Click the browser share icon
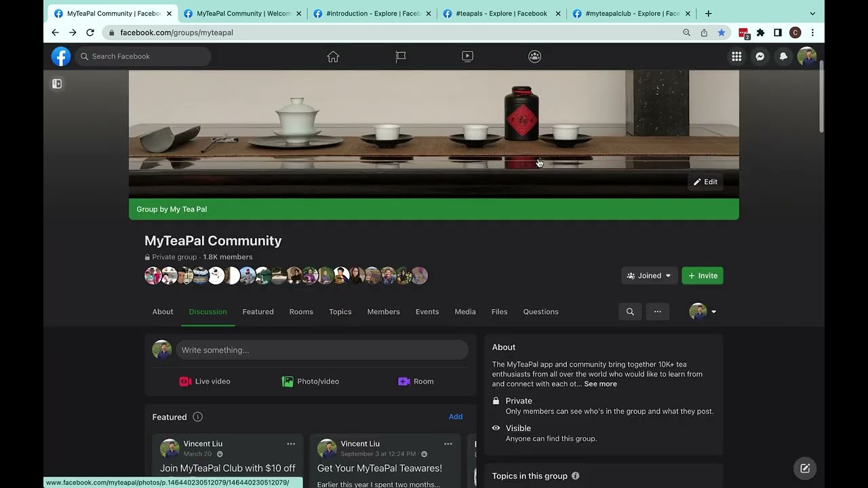The width and height of the screenshot is (868, 488). pyautogui.click(x=704, y=33)
